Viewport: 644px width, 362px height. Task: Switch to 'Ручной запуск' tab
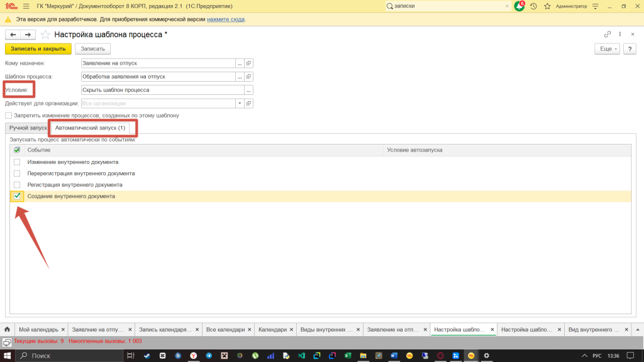pos(28,128)
